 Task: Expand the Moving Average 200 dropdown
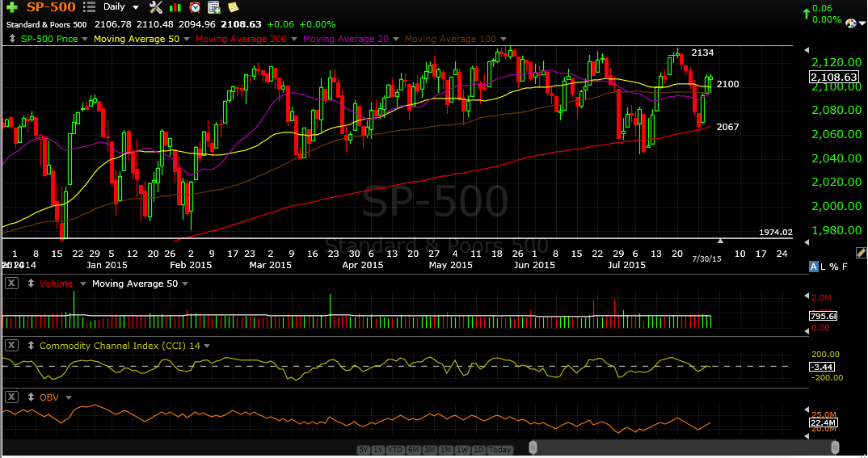point(294,39)
